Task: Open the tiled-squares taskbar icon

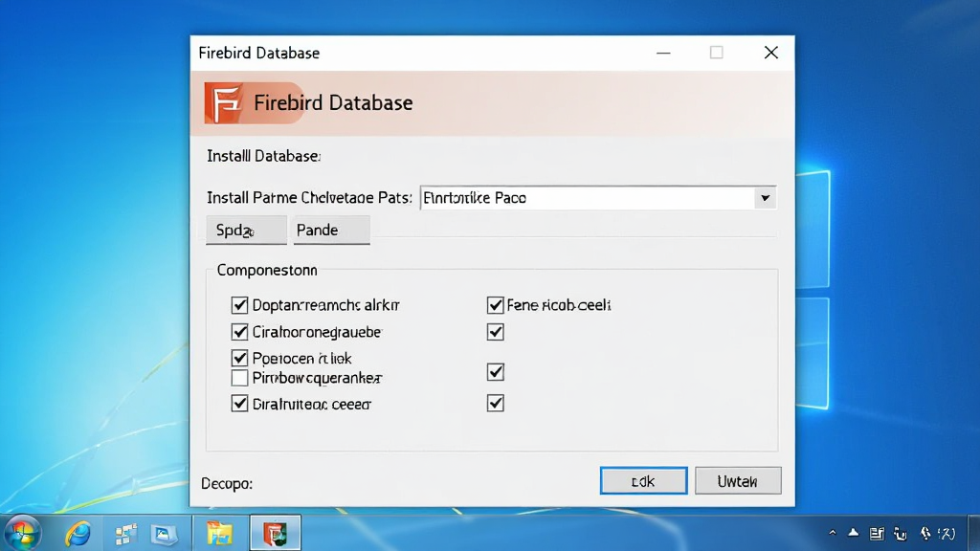Action: point(125,534)
